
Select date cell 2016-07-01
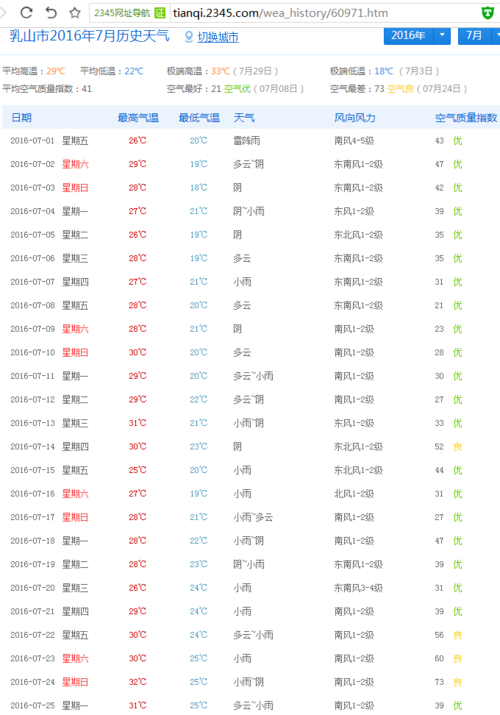click(32, 141)
